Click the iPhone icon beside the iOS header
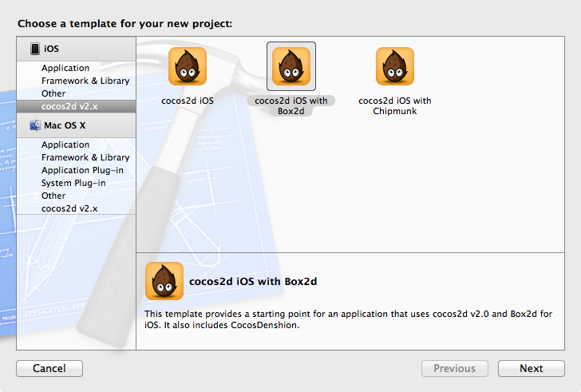This screenshot has width=581, height=392. pos(35,49)
